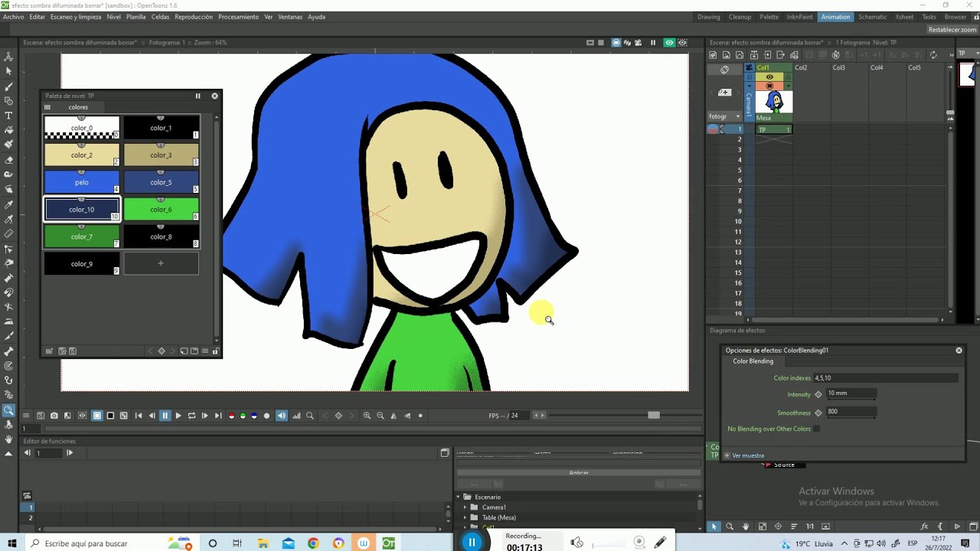Switch to the Schematic room tab
This screenshot has height=551, width=980.
point(873,17)
